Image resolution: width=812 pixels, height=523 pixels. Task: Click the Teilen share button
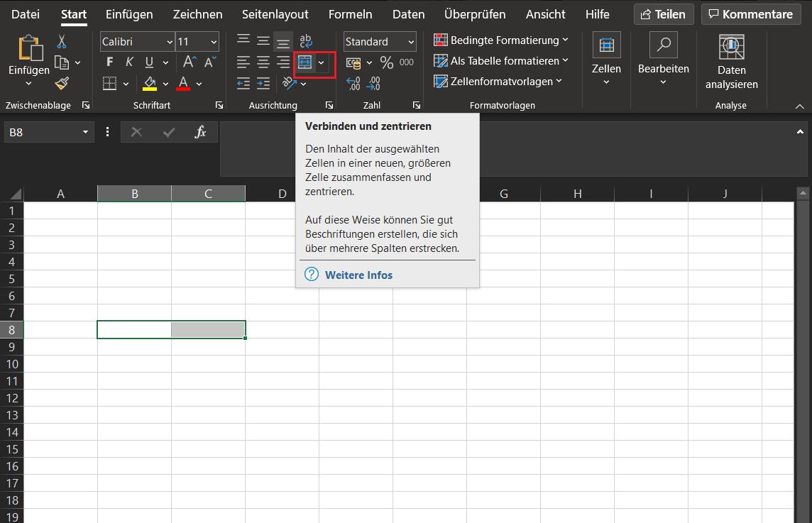click(x=664, y=14)
